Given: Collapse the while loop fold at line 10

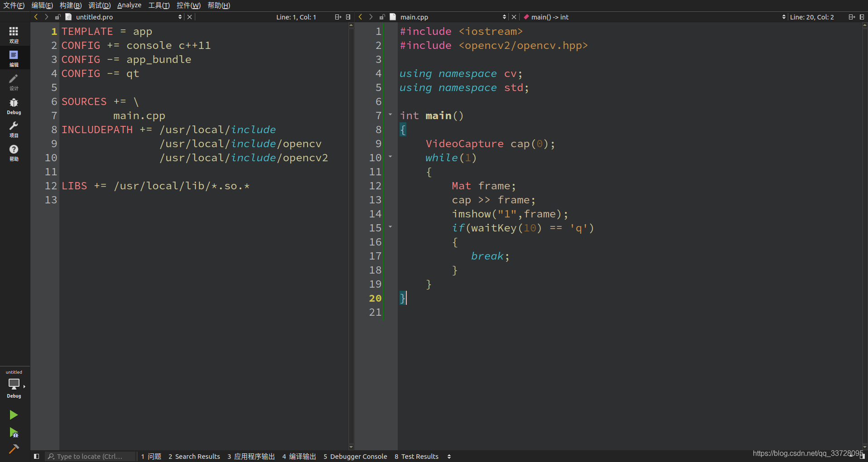Looking at the screenshot, I should click(x=390, y=157).
